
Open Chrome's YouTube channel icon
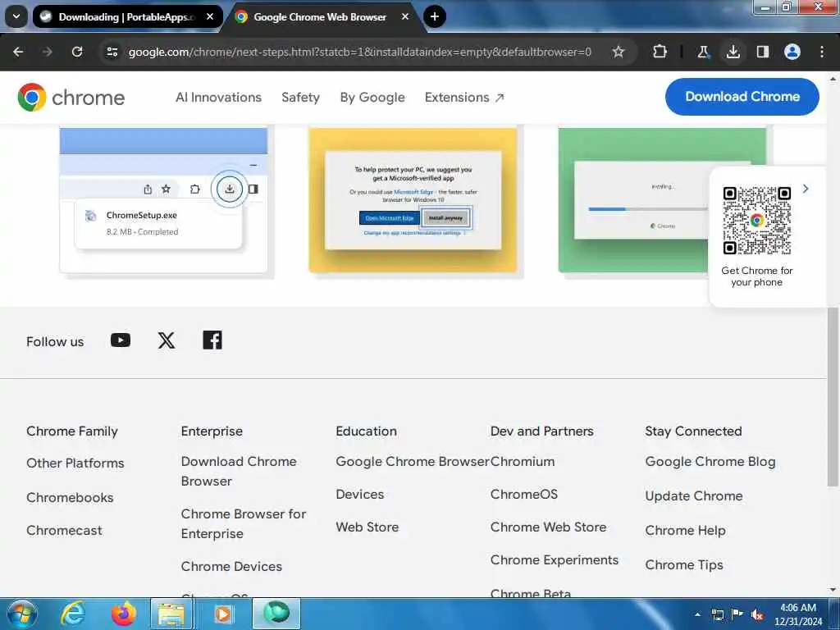pyautogui.click(x=121, y=340)
